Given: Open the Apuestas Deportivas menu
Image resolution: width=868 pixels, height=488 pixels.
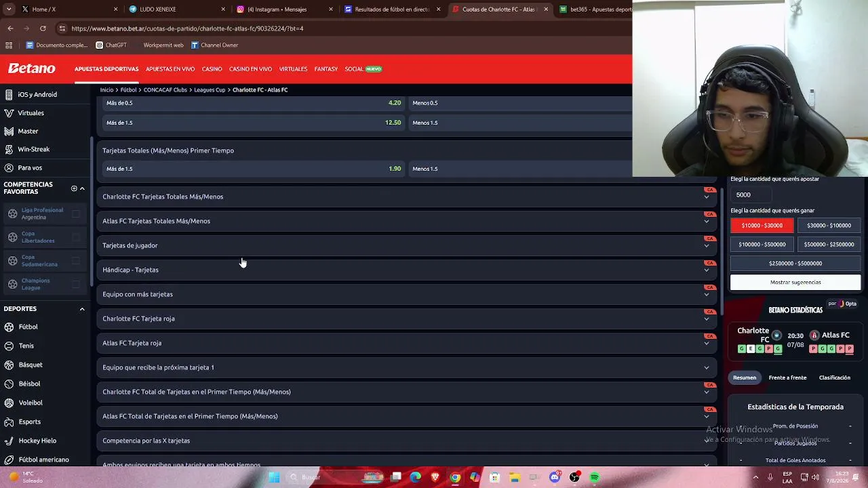Looking at the screenshot, I should click(106, 69).
